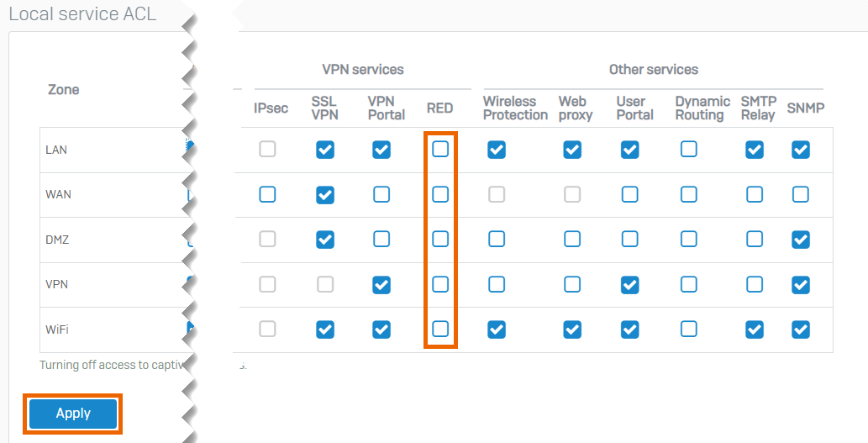Enable RED for the WAN zone
The image size is (868, 443).
[x=440, y=195]
